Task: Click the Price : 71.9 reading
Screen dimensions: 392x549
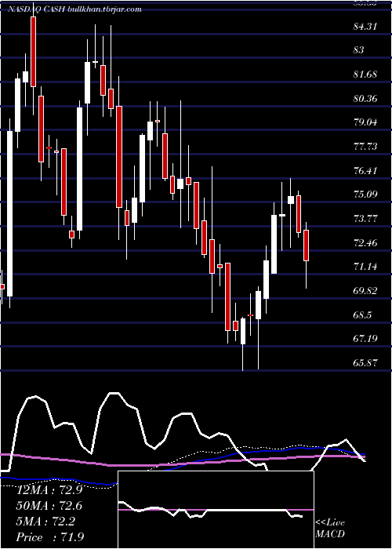Action: pyautogui.click(x=49, y=537)
